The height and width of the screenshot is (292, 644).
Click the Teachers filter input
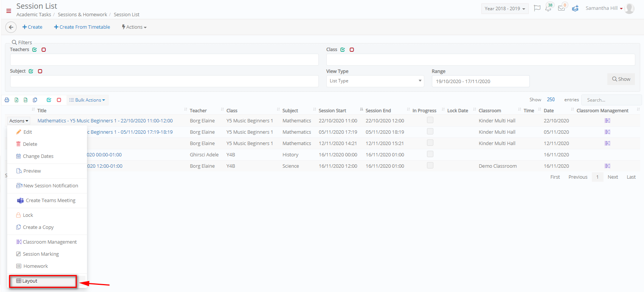164,60
